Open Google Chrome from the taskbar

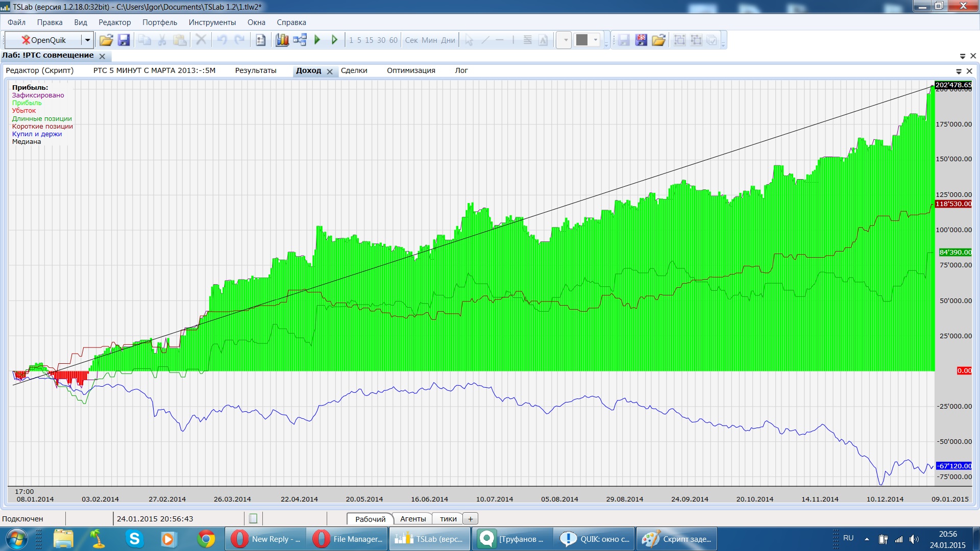(206, 539)
